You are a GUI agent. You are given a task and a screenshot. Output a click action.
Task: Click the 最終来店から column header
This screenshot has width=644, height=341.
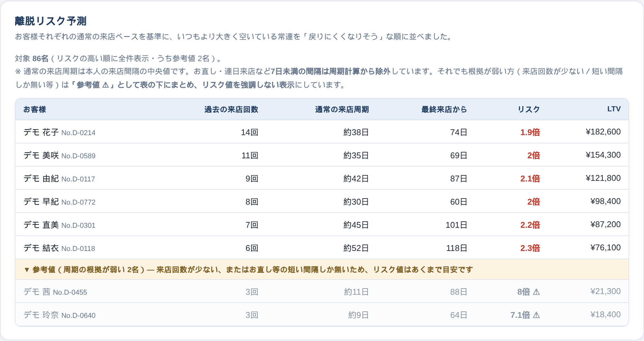(x=444, y=109)
